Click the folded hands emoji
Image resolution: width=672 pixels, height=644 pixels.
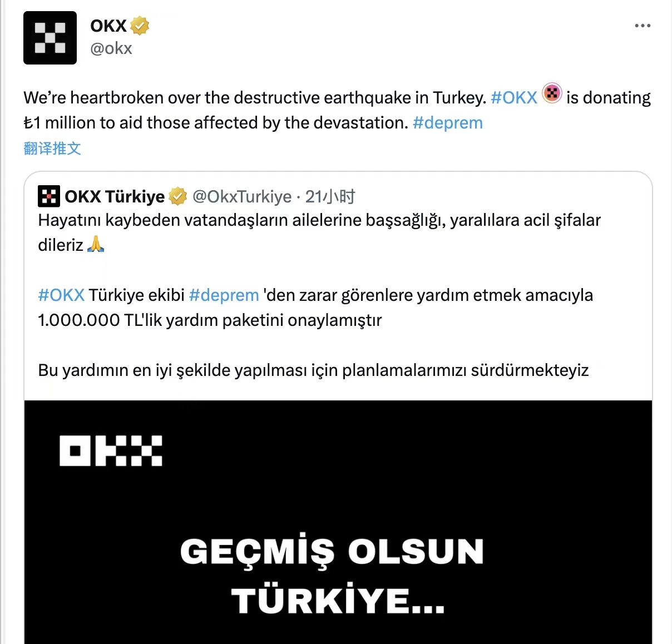(x=96, y=244)
